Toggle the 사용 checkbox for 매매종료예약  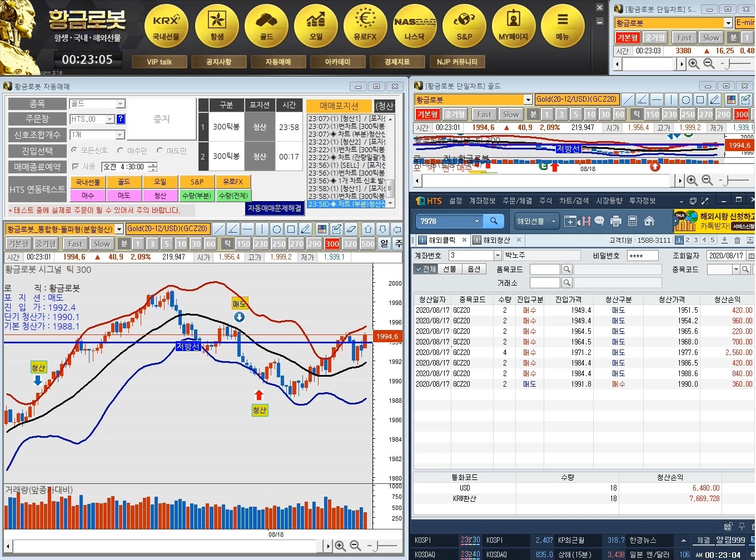tap(76, 166)
